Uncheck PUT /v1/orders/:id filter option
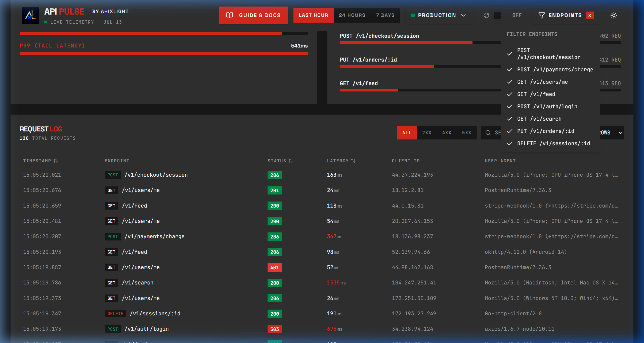The height and width of the screenshot is (343, 644). click(550, 131)
